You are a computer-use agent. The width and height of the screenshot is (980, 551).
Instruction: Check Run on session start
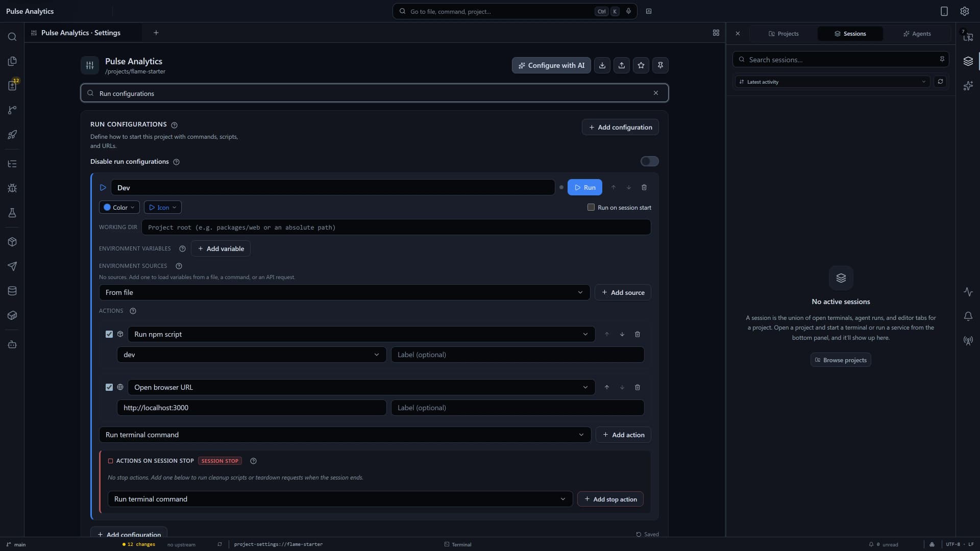coord(591,207)
